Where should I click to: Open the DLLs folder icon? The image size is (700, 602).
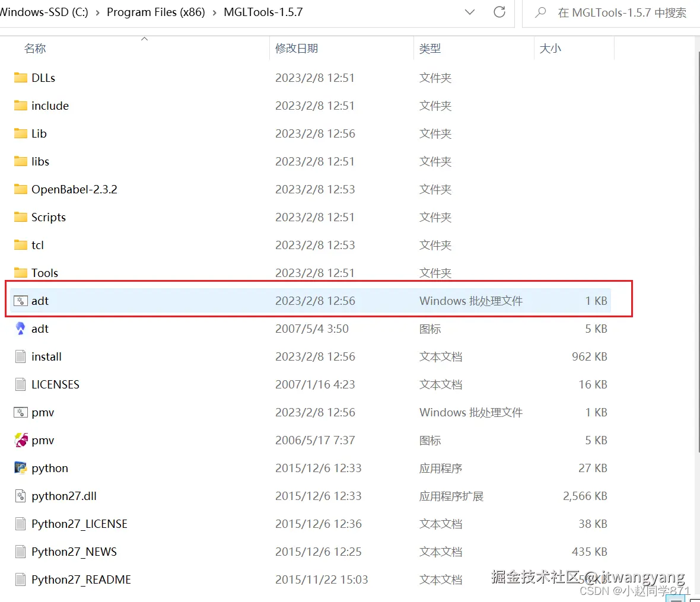coord(21,78)
